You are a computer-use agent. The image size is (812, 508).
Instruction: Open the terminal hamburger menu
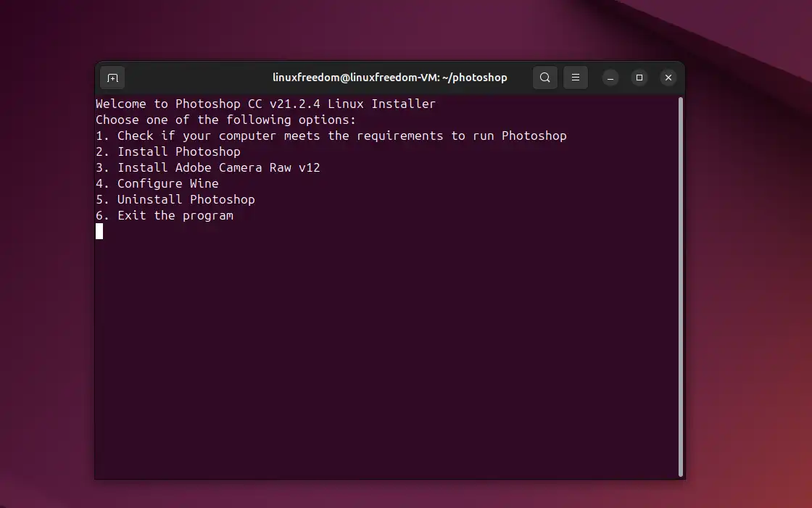pos(576,78)
